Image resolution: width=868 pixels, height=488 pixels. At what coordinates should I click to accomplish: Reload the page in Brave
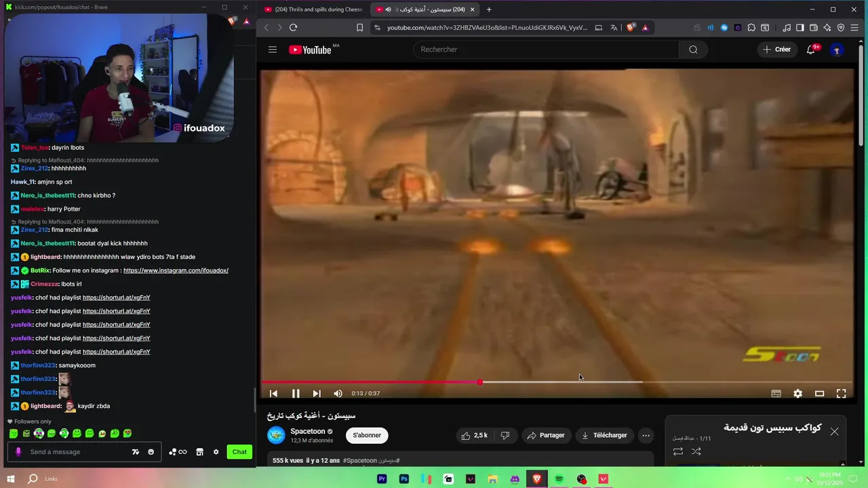(x=293, y=28)
